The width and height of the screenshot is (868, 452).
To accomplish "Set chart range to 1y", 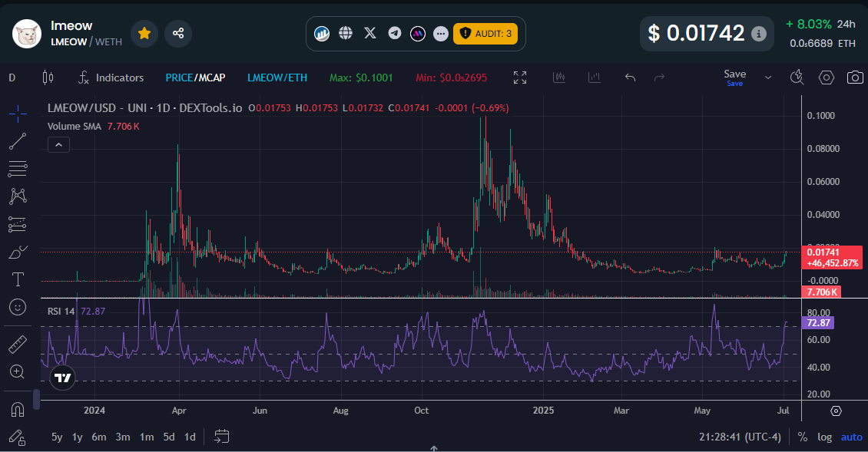I will 78,437.
